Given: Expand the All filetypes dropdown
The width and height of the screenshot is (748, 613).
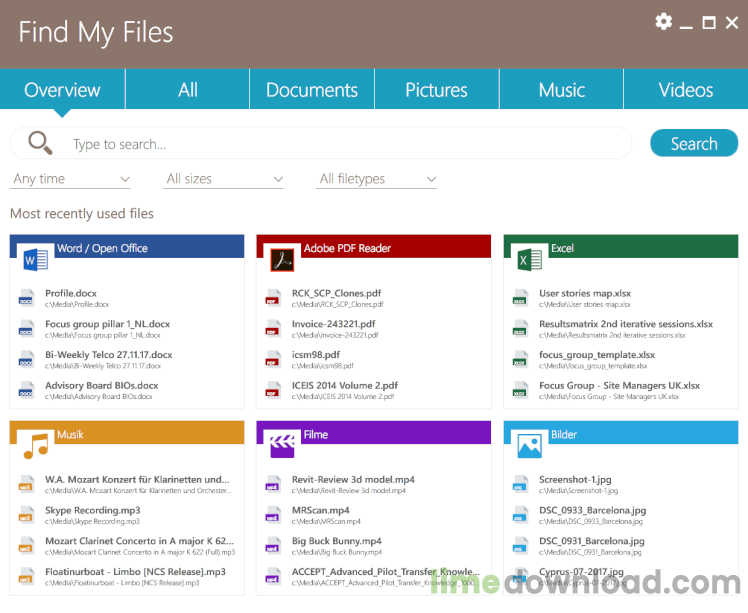Looking at the screenshot, I should coord(377,179).
